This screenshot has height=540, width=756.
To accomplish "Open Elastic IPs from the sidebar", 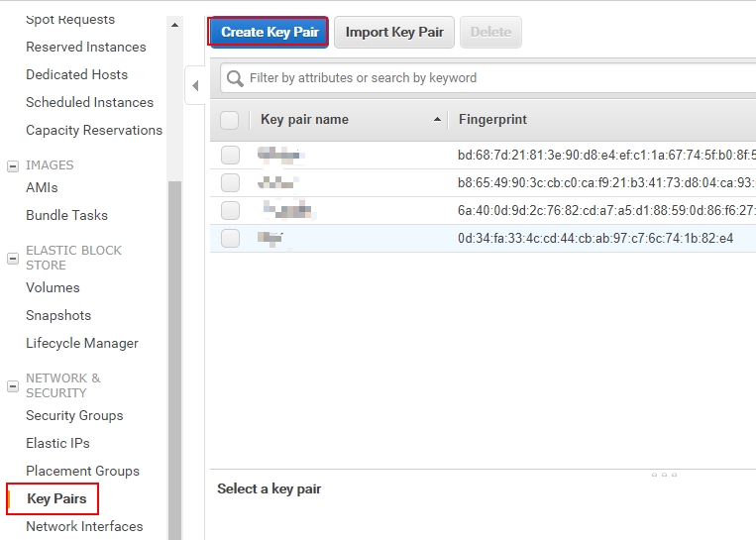I will [x=57, y=443].
